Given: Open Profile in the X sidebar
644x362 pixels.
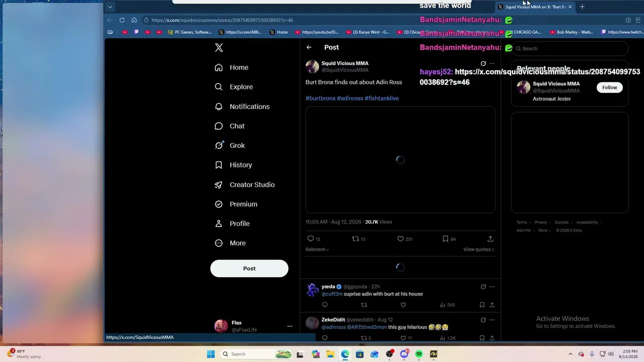Looking at the screenshot, I should [x=232, y=224].
